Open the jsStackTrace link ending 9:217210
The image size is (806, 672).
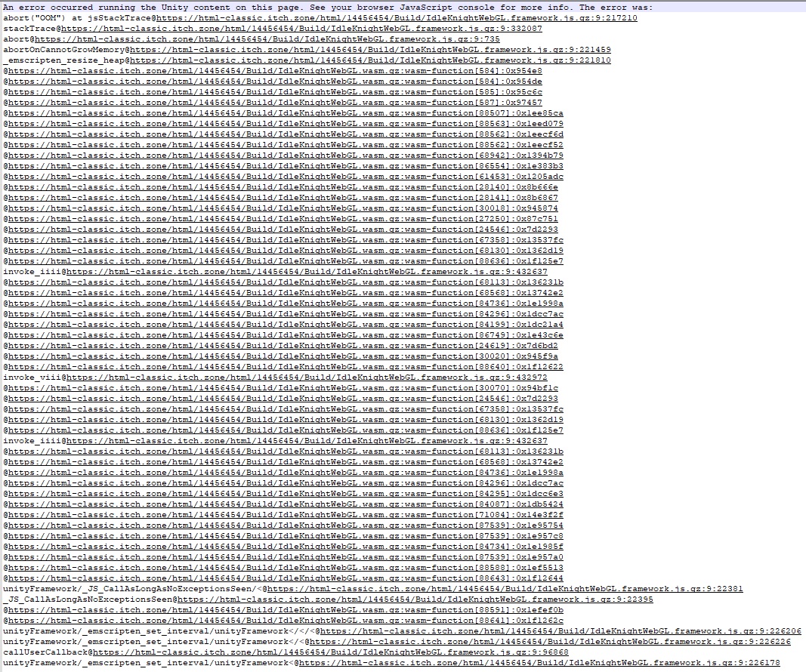coord(397,18)
